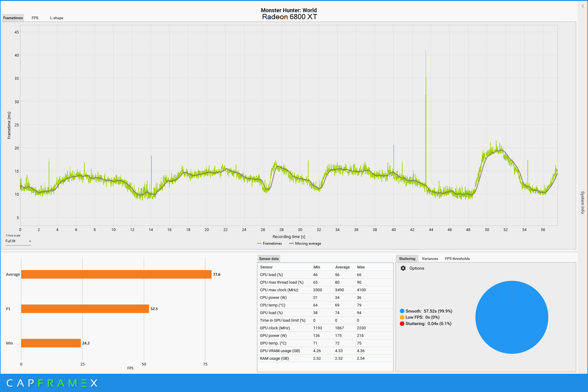Image resolution: width=588 pixels, height=392 pixels.
Task: Open the Variances tab
Action: [x=430, y=259]
